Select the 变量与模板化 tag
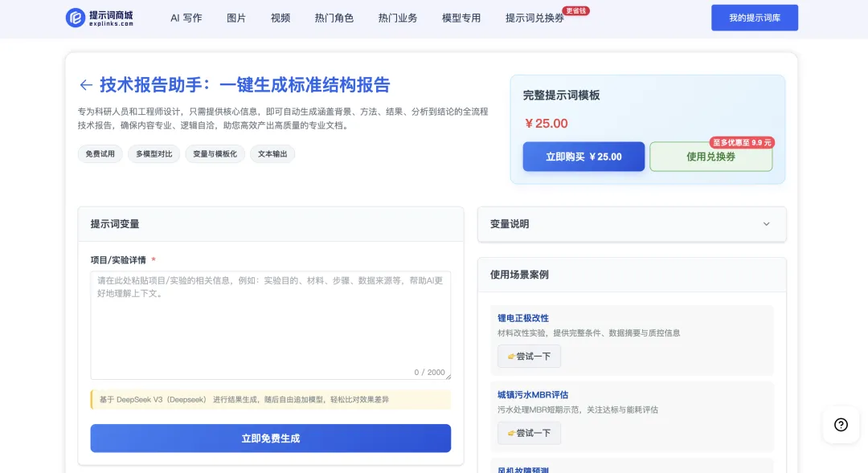Image resolution: width=868 pixels, height=473 pixels. coord(215,154)
